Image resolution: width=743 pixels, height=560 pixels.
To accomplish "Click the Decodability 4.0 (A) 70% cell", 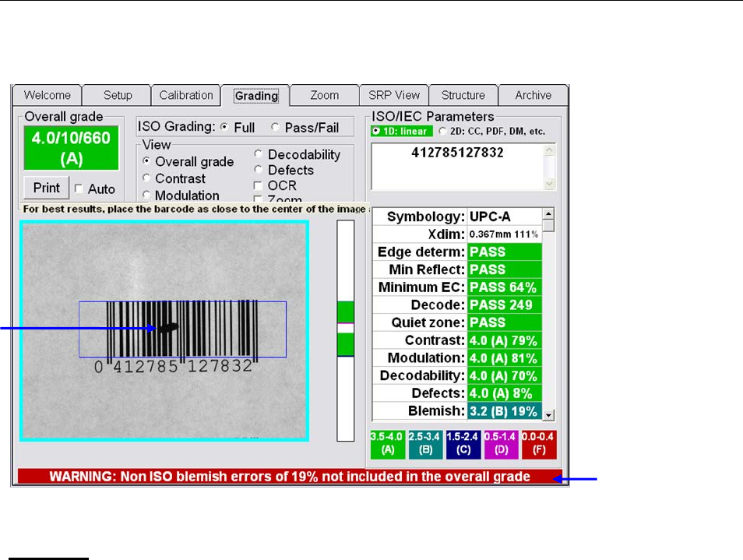I will [x=504, y=375].
